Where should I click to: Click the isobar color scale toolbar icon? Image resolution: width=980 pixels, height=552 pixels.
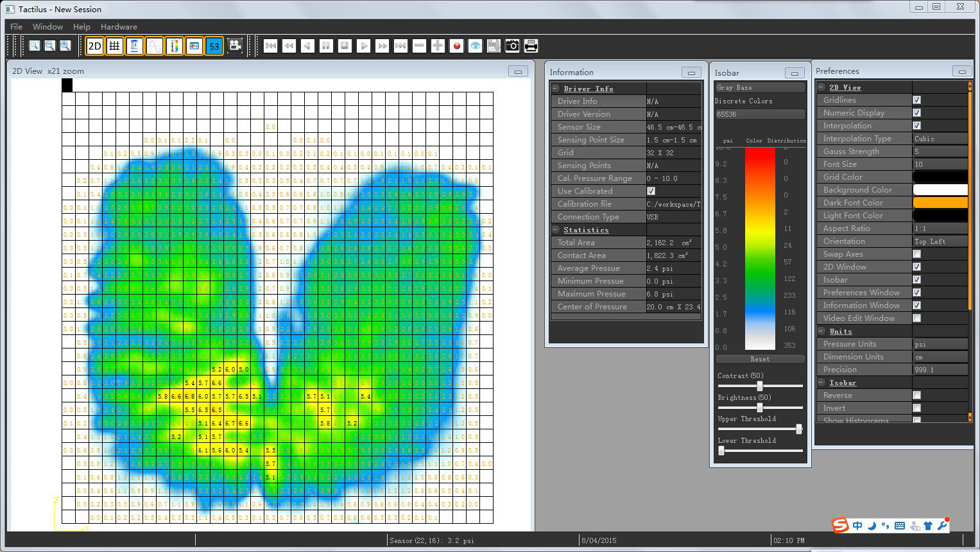pos(174,46)
